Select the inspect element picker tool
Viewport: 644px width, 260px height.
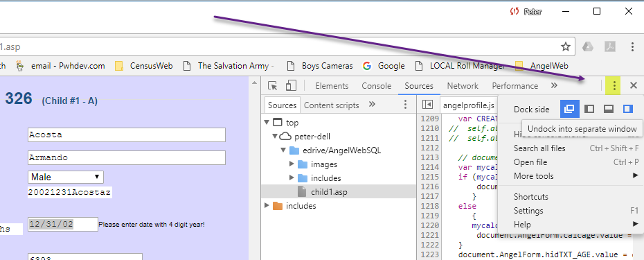(272, 85)
